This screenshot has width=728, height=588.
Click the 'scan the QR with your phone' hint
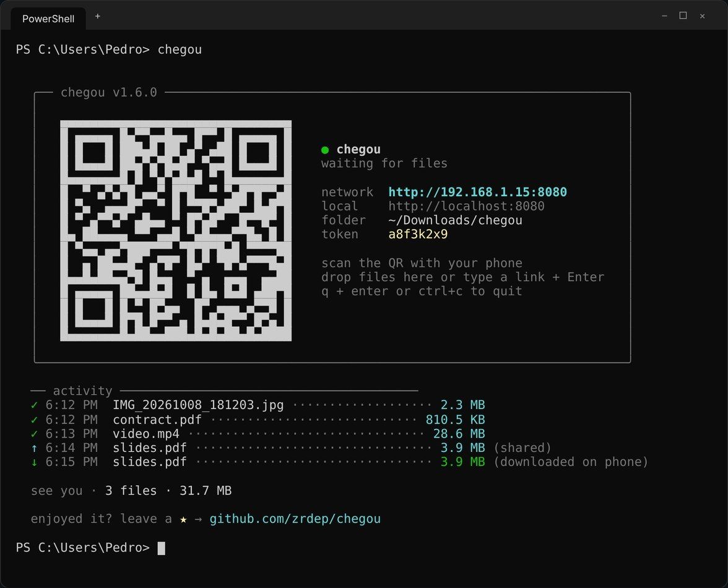click(x=422, y=263)
